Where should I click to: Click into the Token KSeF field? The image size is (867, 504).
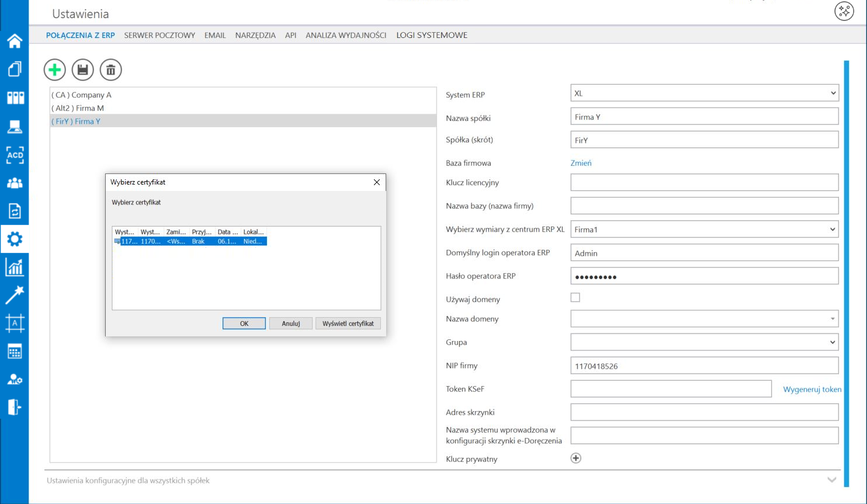671,389
